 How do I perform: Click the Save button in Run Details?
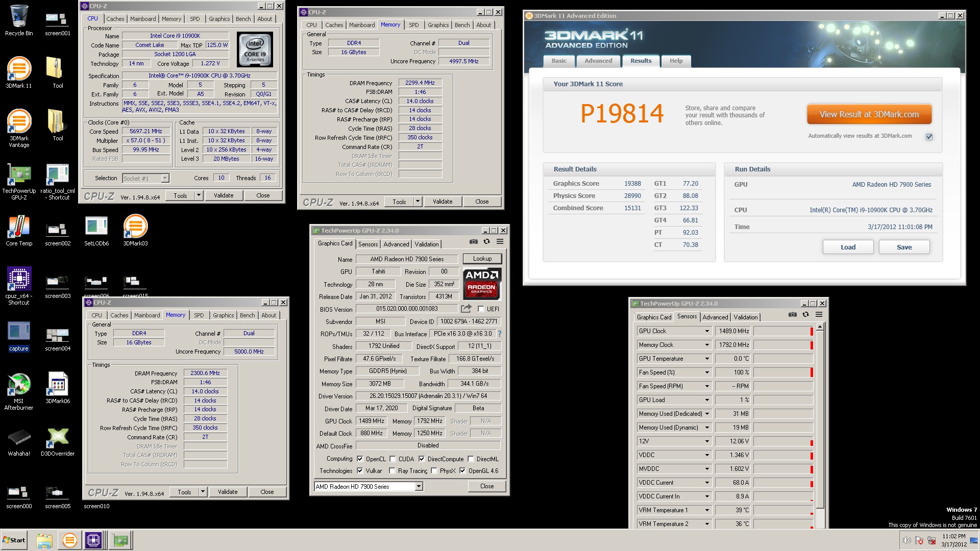pyautogui.click(x=904, y=247)
